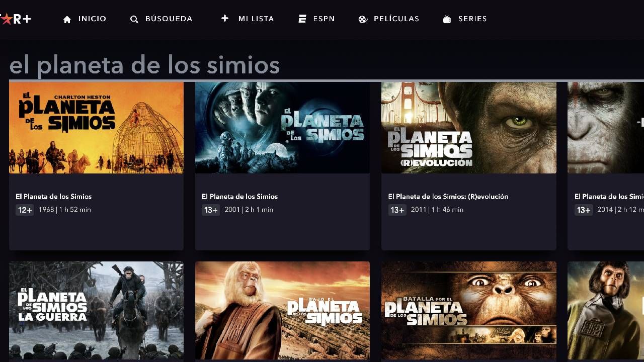Screen dimensions: 644x362
Task: Click the title of the 2014 movie card
Action: (x=609, y=197)
